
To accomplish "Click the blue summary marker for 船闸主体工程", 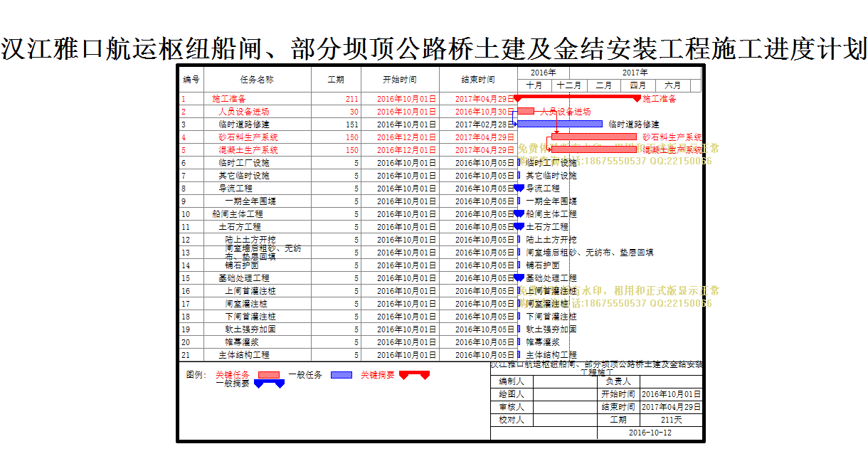I will 519,213.
